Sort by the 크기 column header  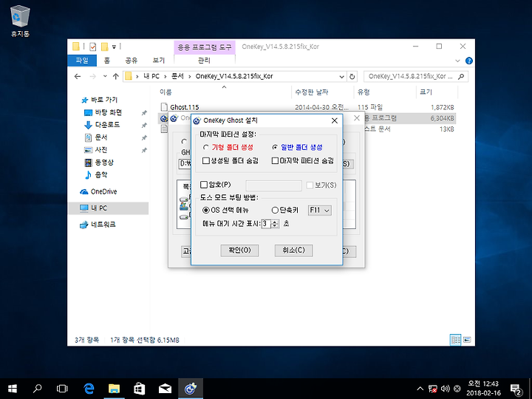426,92
